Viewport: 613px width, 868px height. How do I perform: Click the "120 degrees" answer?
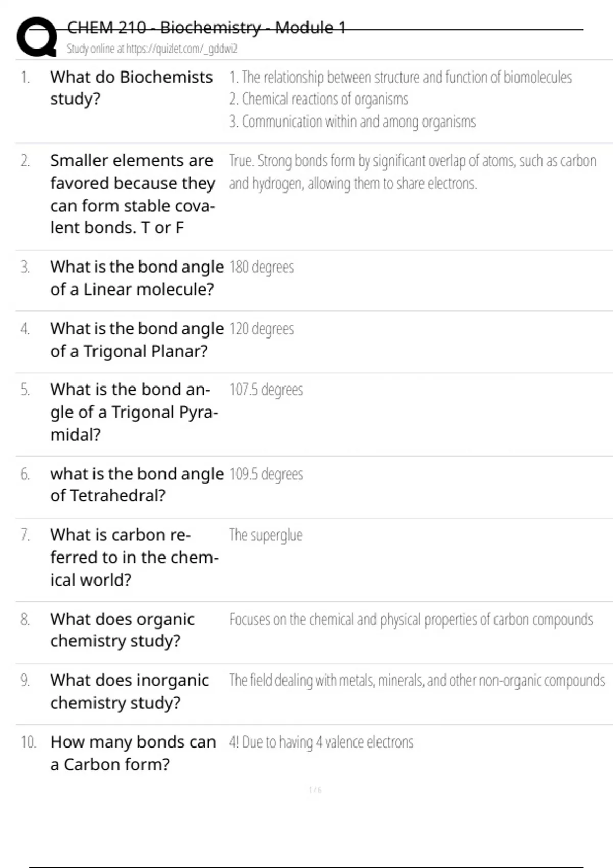click(x=262, y=329)
